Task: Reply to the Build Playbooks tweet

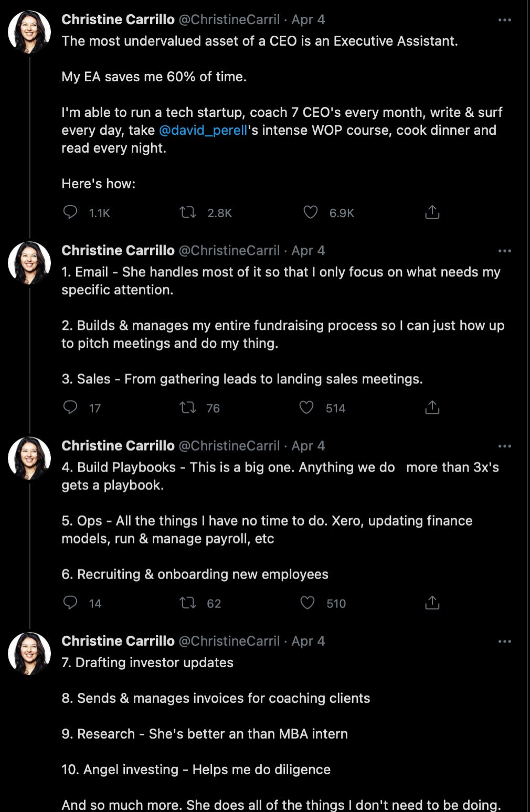Action: pos(70,603)
